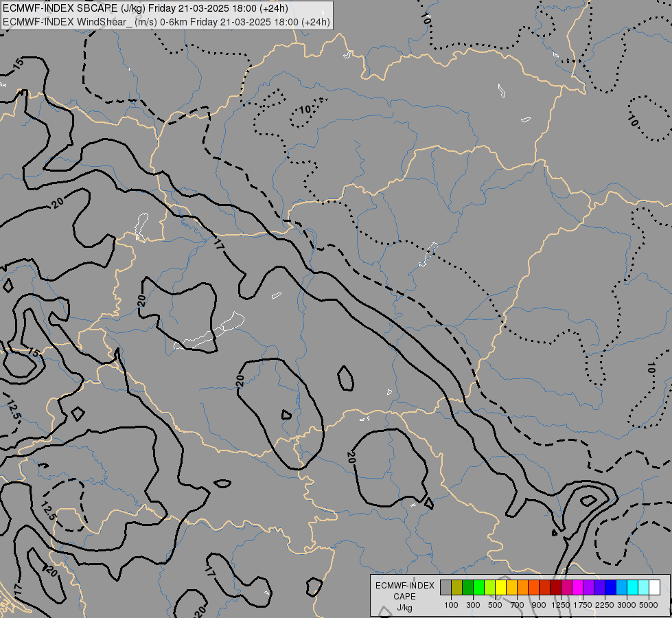The height and width of the screenshot is (618, 672).
Task: Select the pure blue legend swatch
Action: [611, 587]
